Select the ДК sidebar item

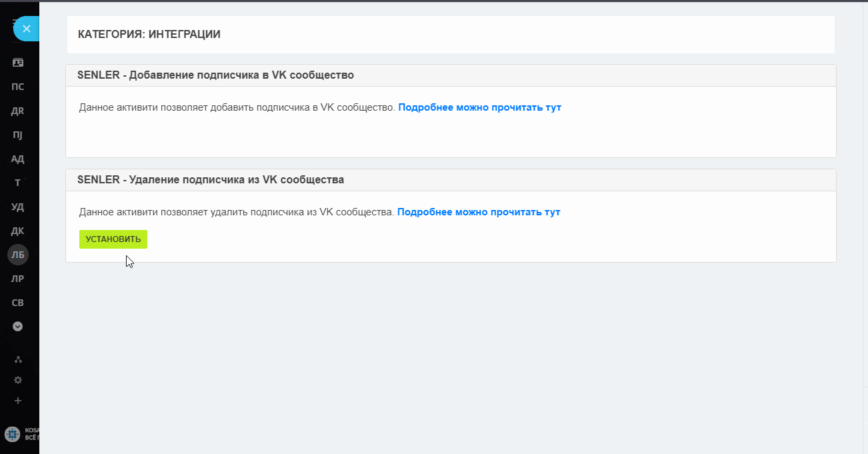point(18,231)
